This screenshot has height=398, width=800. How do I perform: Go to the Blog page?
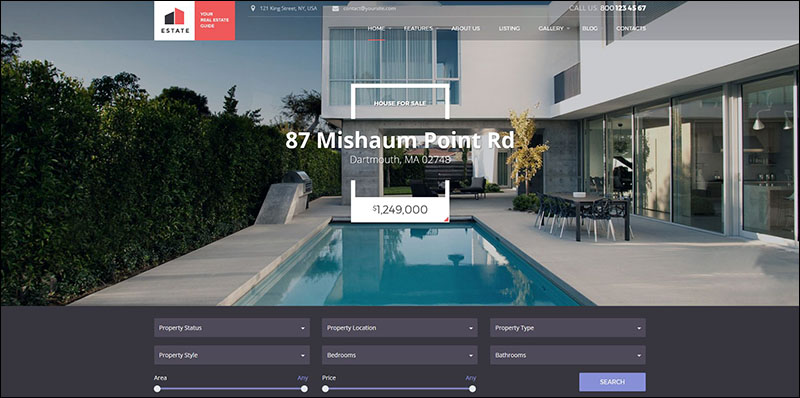pos(589,29)
